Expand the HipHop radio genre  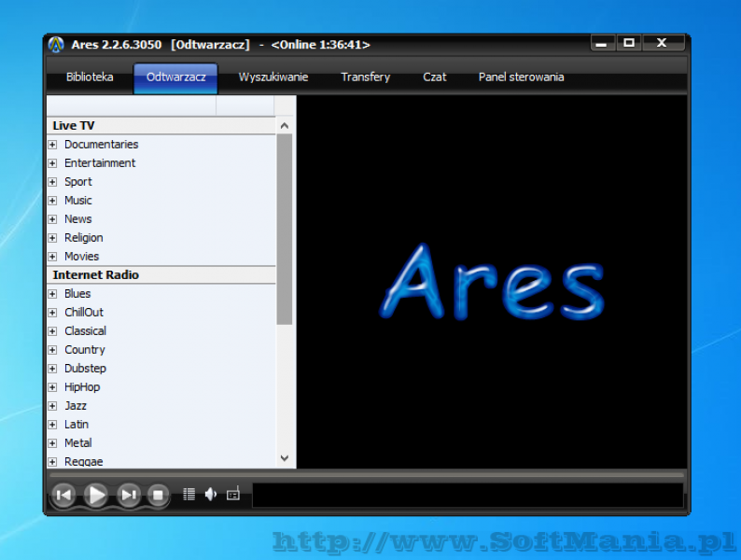click(52, 387)
